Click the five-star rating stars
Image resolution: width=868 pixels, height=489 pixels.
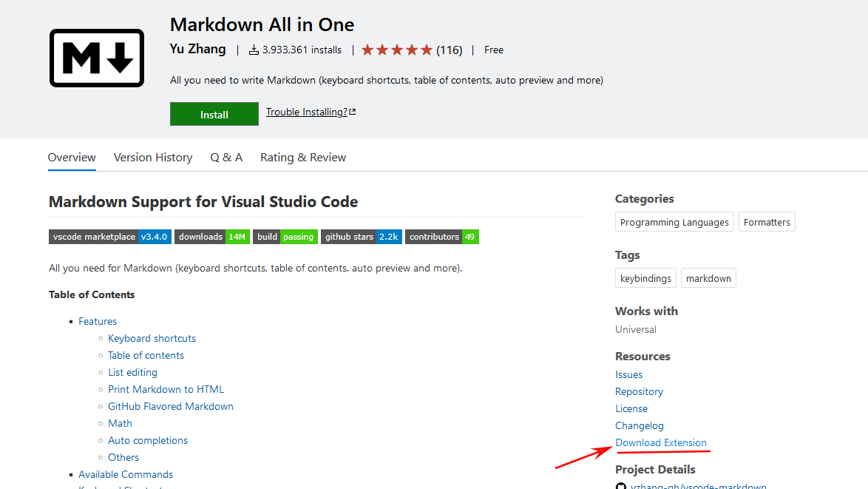tap(396, 50)
